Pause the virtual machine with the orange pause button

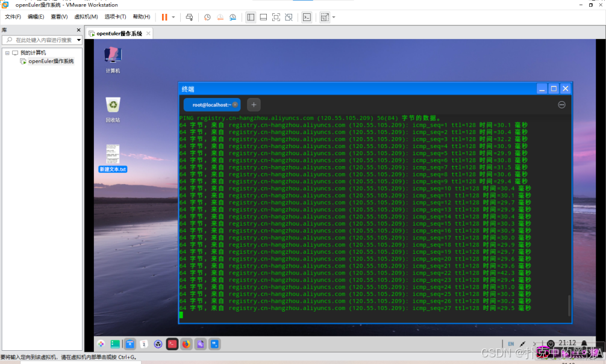coord(164,17)
